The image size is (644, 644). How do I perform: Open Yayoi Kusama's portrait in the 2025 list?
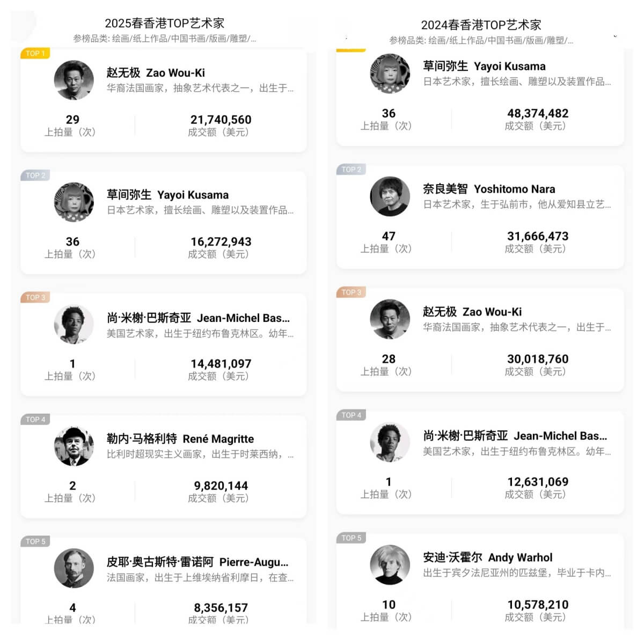click(74, 202)
